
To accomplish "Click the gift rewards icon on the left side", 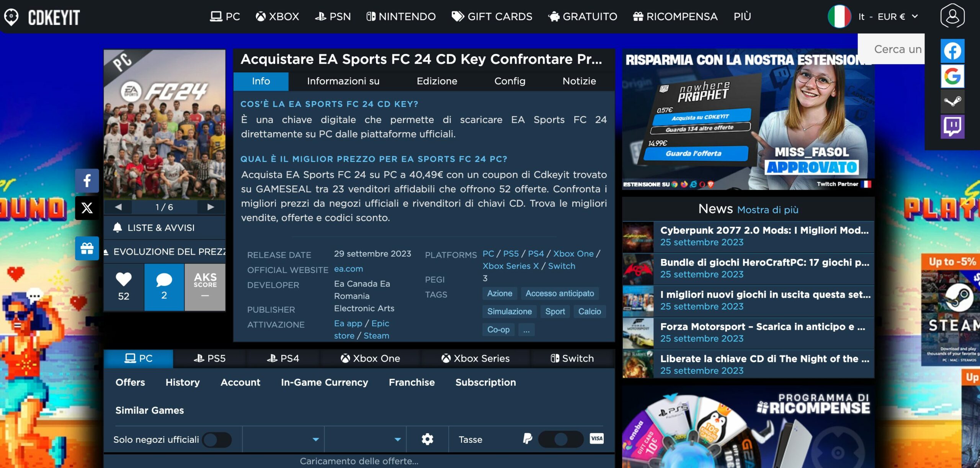I will [x=87, y=249].
